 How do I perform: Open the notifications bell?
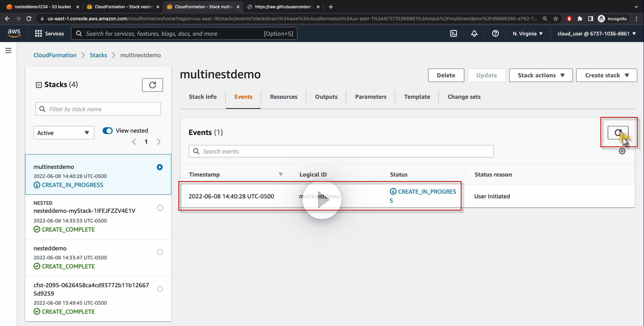[x=474, y=34]
